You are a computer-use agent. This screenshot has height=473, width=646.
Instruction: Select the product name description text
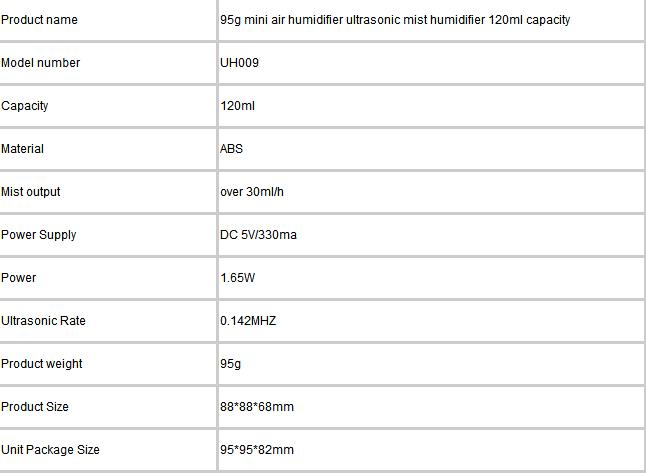tap(395, 20)
